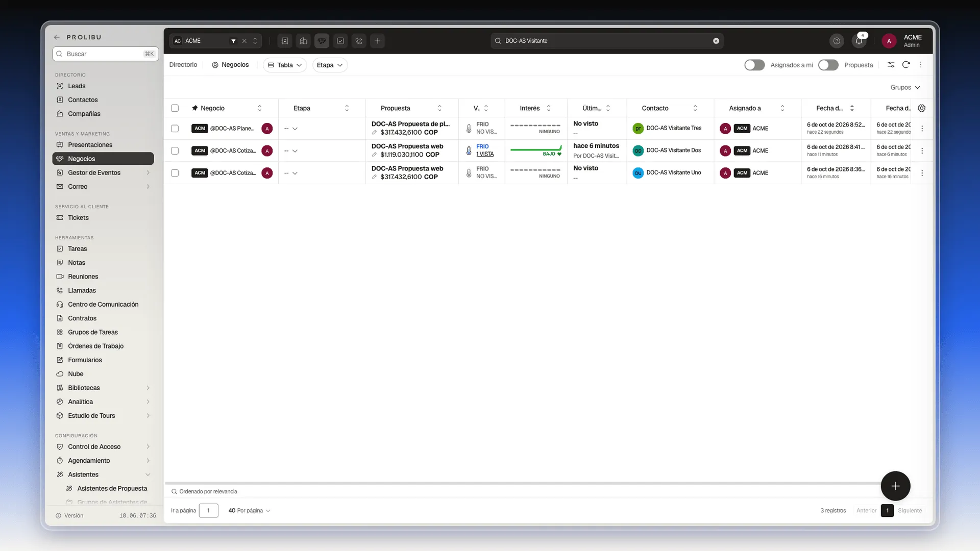The height and width of the screenshot is (551, 980).
Task: Click the Ir a página number field
Action: (208, 511)
